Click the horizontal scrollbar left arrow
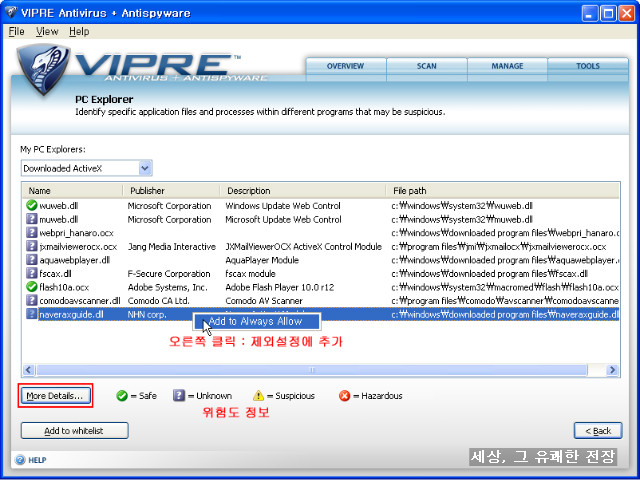The image size is (640, 480). (29, 370)
